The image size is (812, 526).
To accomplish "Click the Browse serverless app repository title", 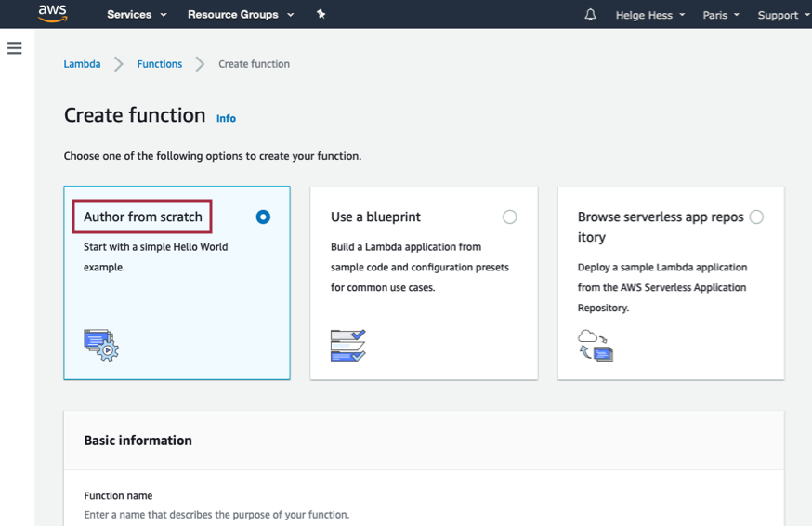I will [x=661, y=227].
